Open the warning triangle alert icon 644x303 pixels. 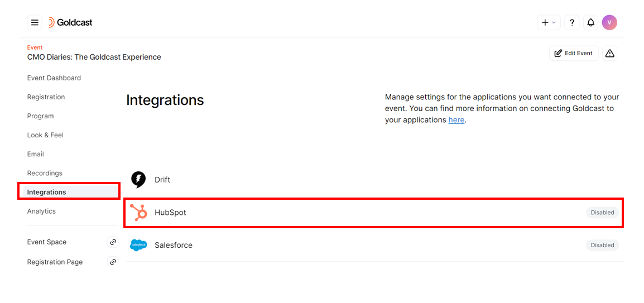610,53
